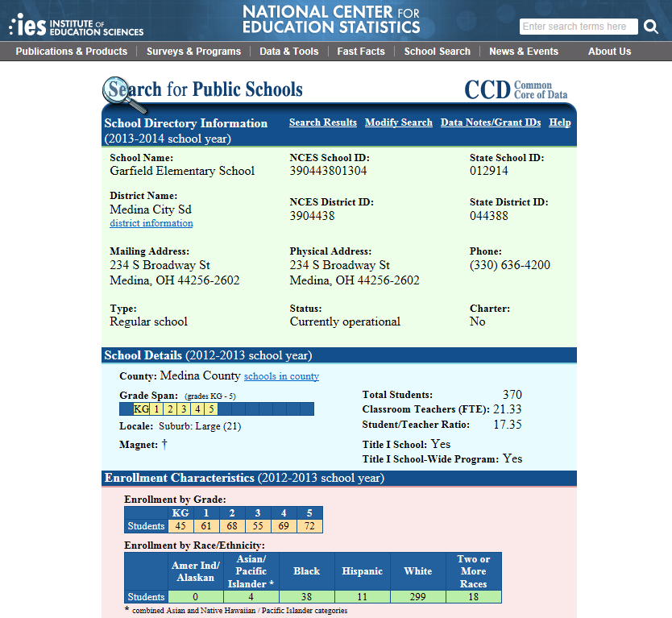Click the IES Institute of Education Sciences logo
The height and width of the screenshot is (618, 672).
(x=77, y=25)
